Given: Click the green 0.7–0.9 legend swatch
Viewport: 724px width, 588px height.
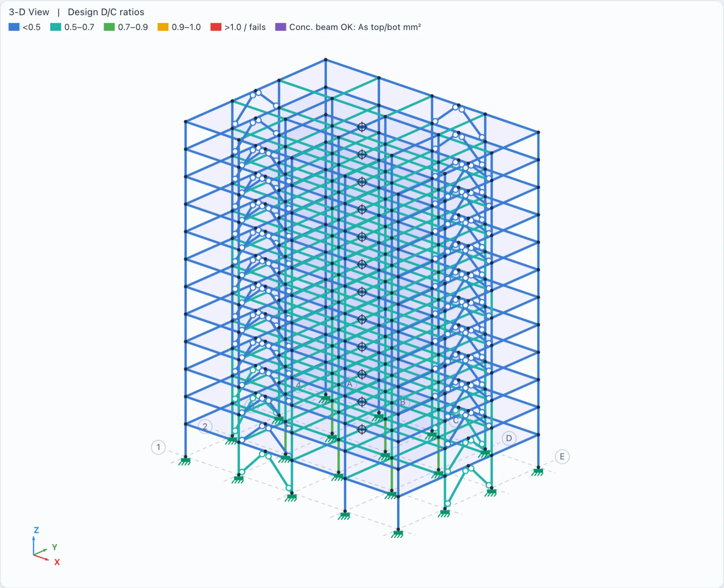Looking at the screenshot, I should tap(109, 27).
